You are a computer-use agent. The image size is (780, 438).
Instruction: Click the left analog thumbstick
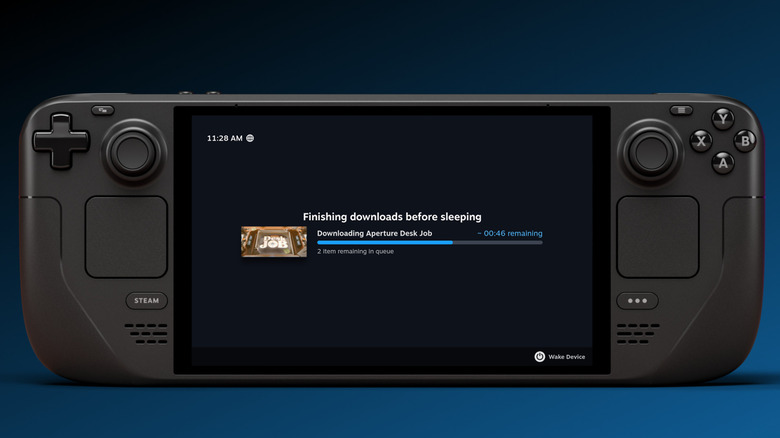pyautogui.click(x=133, y=152)
